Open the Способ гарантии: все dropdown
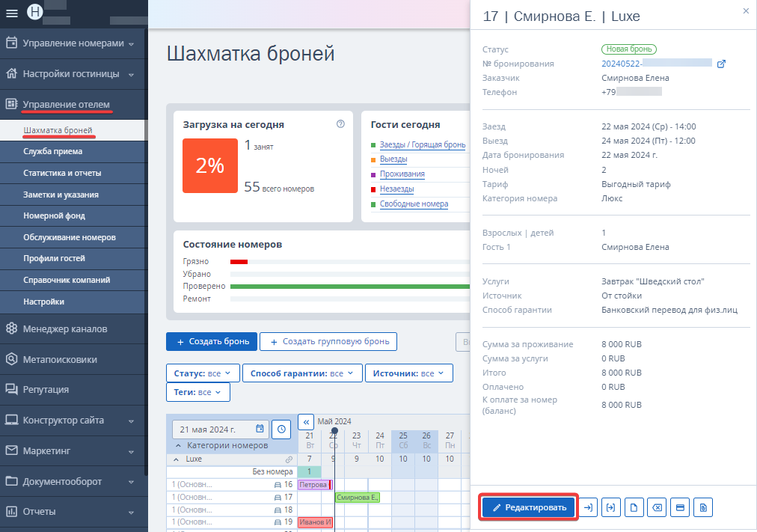 pyautogui.click(x=302, y=373)
